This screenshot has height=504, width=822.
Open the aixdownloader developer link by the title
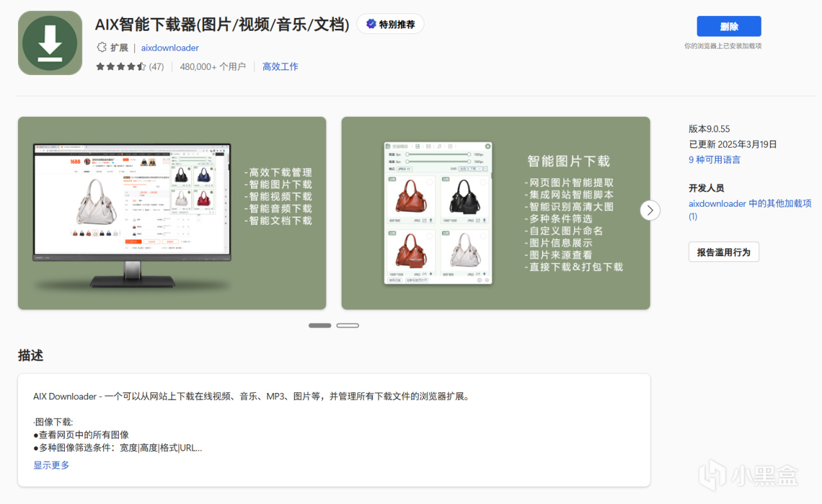coord(170,48)
